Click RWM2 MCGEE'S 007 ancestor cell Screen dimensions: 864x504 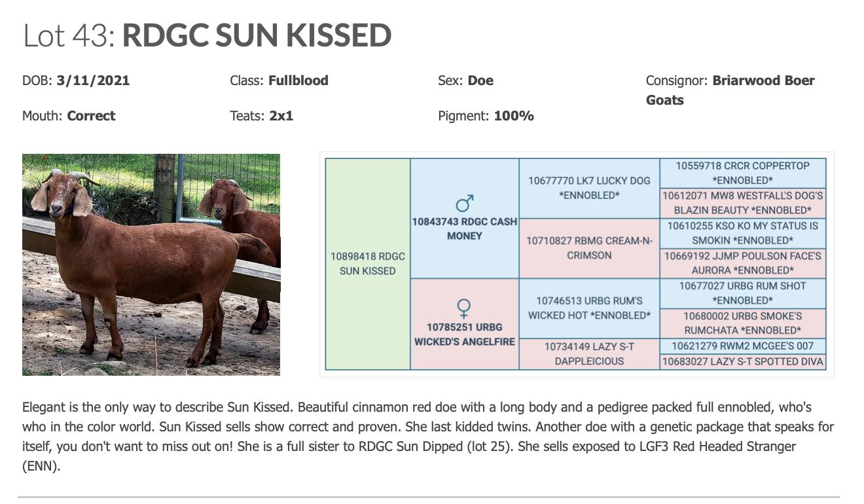[742, 346]
